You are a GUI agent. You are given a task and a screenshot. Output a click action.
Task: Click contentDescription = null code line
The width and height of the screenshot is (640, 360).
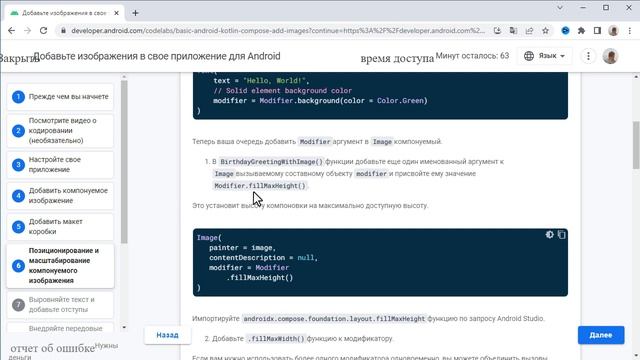(x=263, y=258)
